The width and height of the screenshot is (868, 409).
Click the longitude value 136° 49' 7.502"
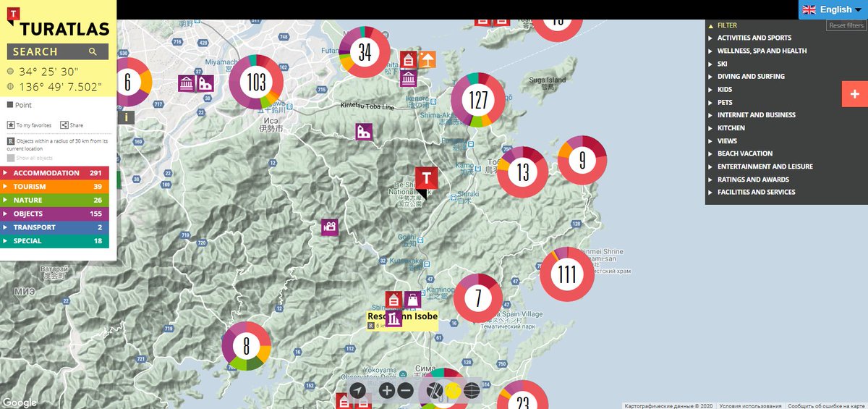click(x=60, y=88)
